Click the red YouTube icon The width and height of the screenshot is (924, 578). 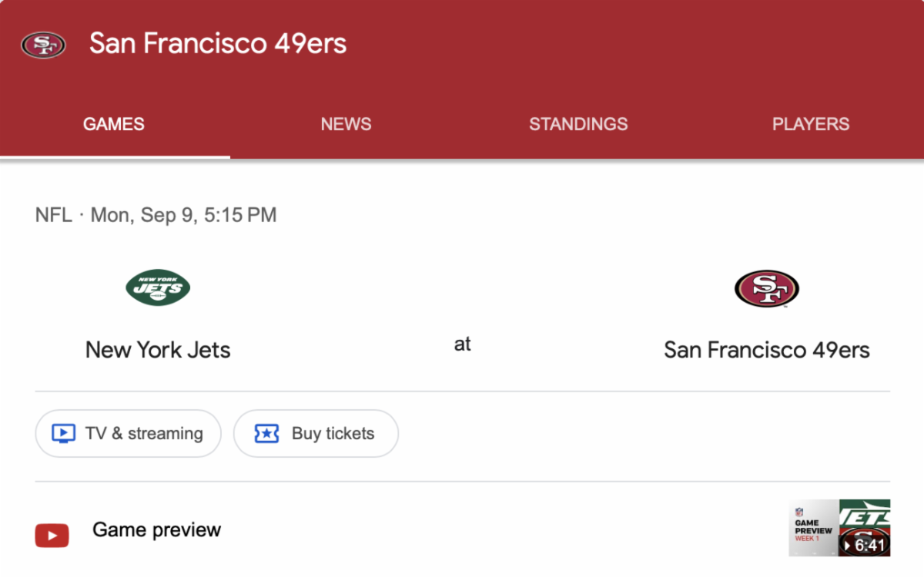tap(52, 535)
